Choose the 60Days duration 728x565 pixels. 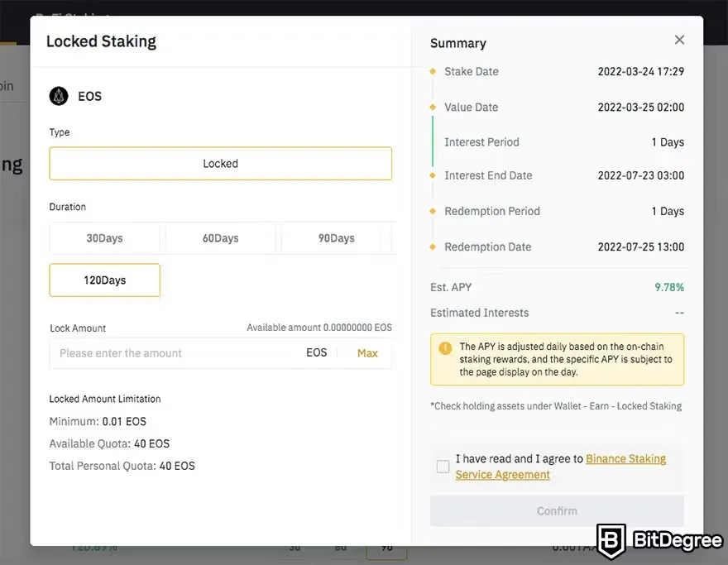click(x=221, y=238)
